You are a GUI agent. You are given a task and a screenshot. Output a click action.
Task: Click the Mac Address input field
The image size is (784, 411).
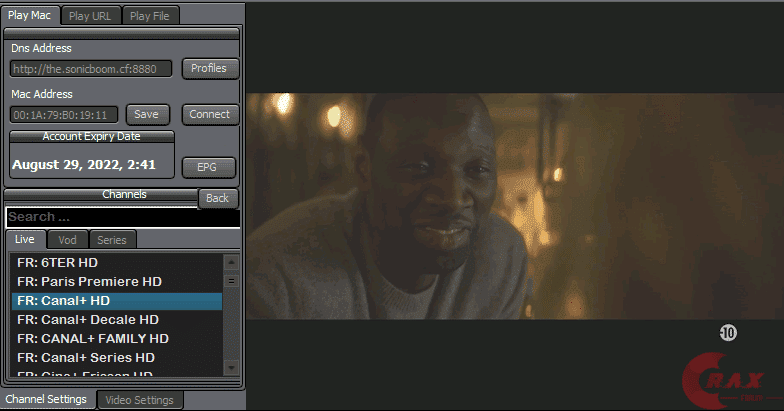64,115
